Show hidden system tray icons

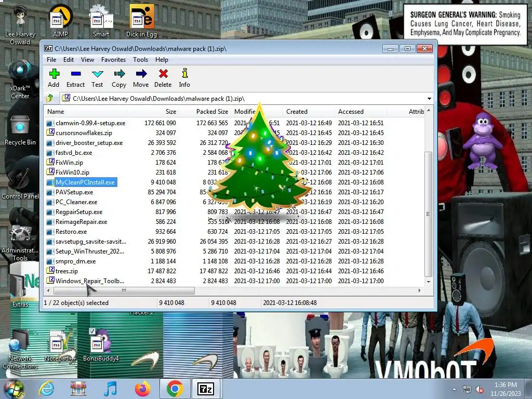[454, 389]
